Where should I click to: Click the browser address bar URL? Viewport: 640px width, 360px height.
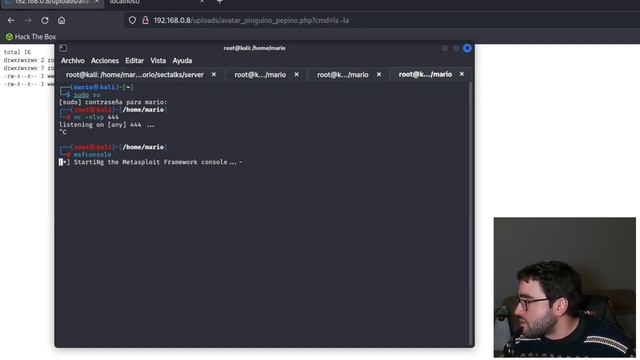tap(251, 20)
